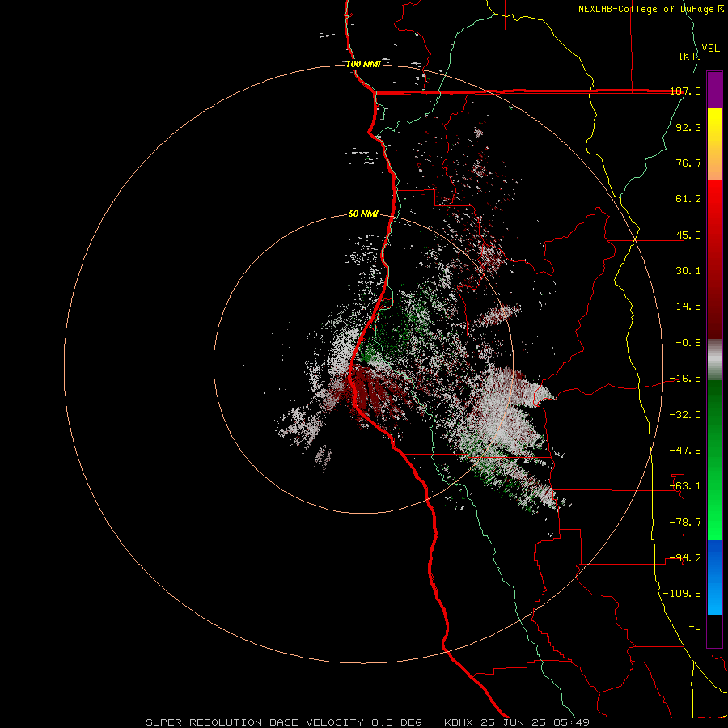
Task: Select the 45.6 scale value
Action: tap(688, 235)
